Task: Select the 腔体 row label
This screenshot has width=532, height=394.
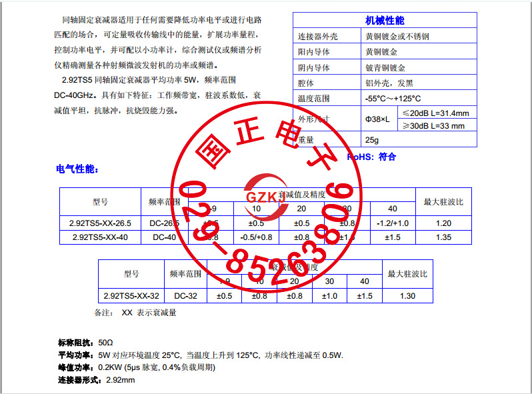Action: pos(306,83)
